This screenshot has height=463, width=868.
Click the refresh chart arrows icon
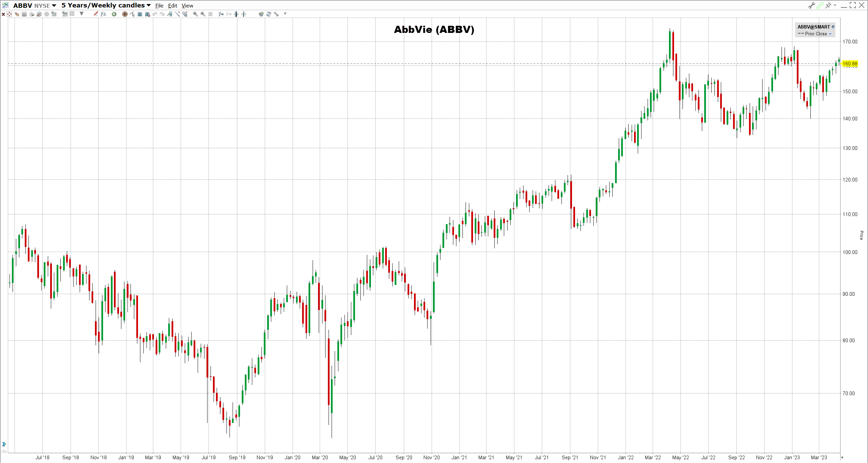pyautogui.click(x=269, y=14)
